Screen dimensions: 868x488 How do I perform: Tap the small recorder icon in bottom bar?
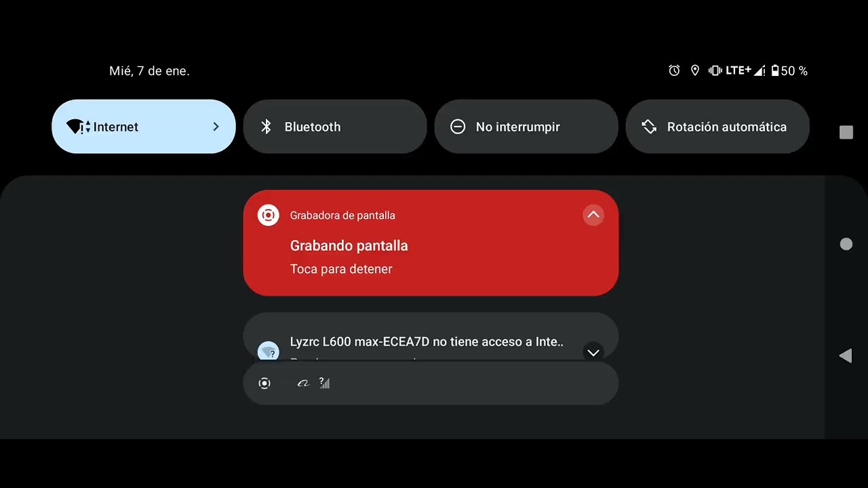pyautogui.click(x=264, y=384)
